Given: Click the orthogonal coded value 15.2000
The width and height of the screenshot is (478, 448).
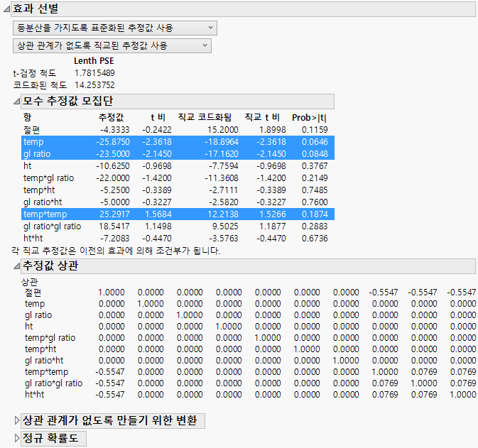Looking at the screenshot, I should 223,130.
